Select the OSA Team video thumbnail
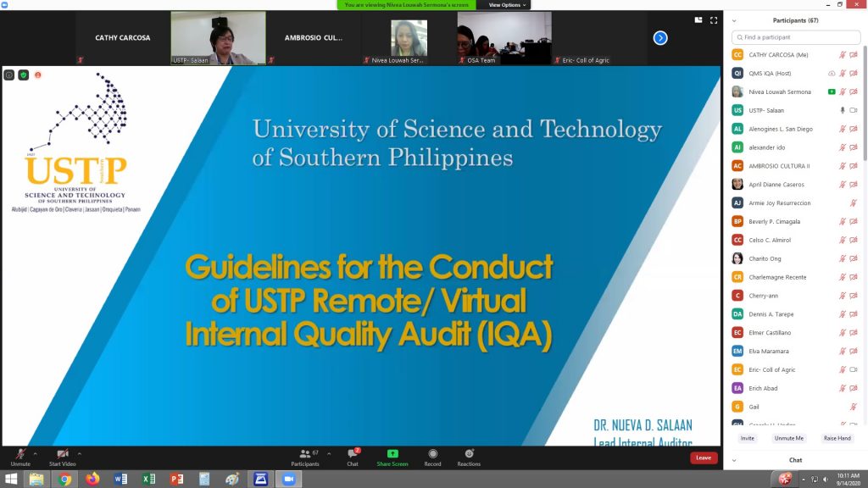 point(504,37)
